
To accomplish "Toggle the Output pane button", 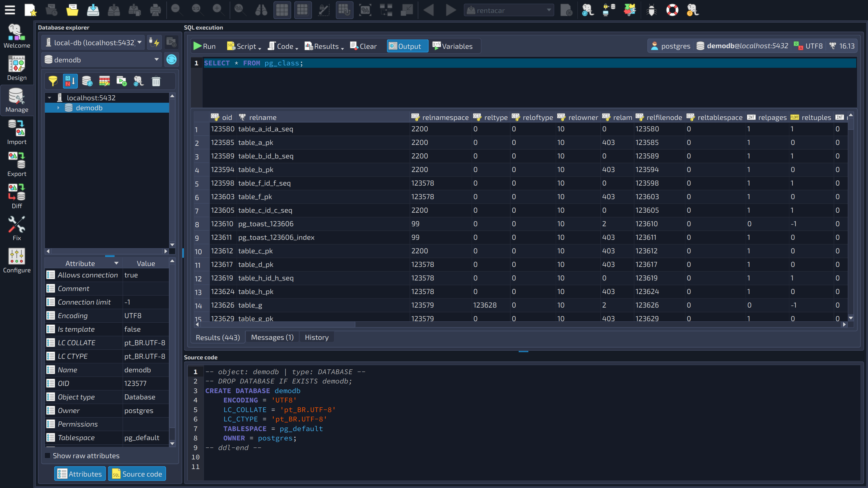I will pyautogui.click(x=407, y=46).
